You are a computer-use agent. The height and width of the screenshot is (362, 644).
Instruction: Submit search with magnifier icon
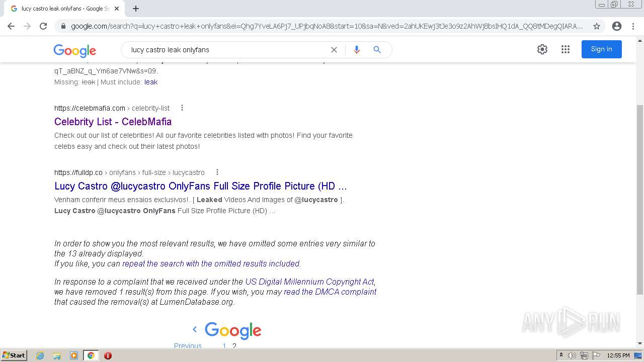coord(377,50)
